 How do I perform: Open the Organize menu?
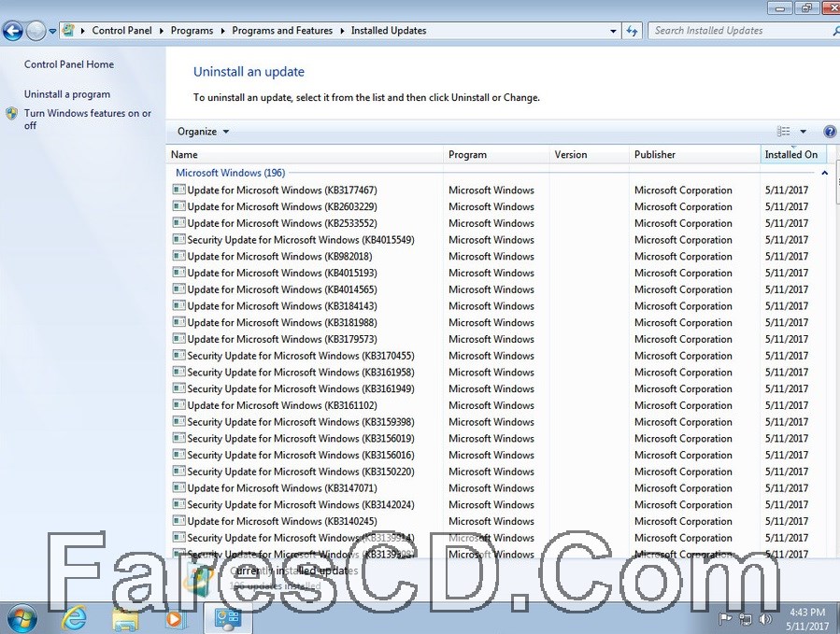[203, 132]
